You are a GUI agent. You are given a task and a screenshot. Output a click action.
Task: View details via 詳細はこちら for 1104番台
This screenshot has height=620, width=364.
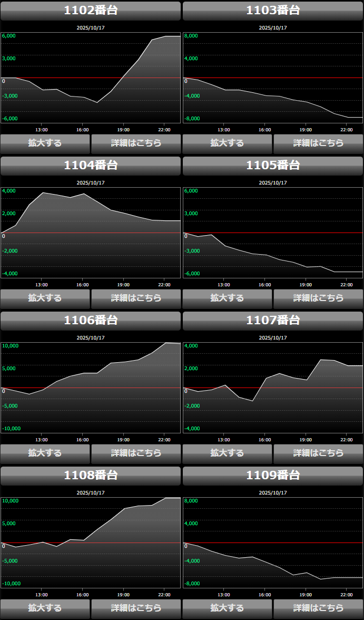tap(136, 298)
